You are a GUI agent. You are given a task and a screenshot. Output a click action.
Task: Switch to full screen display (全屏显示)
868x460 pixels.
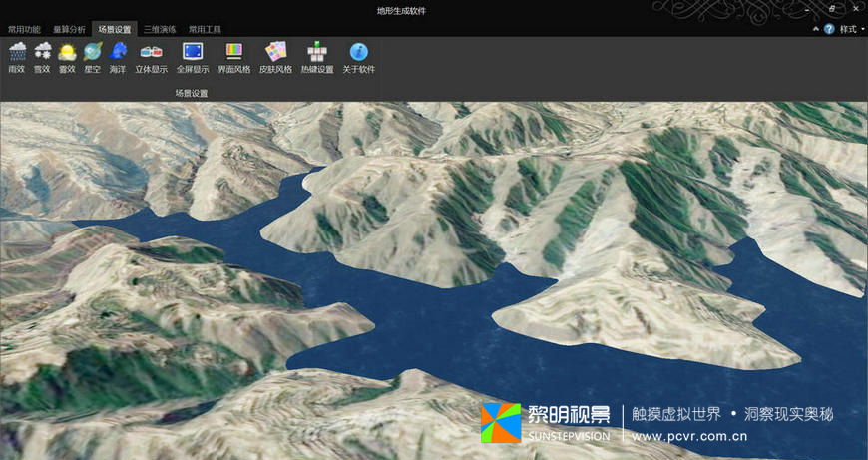click(193, 57)
